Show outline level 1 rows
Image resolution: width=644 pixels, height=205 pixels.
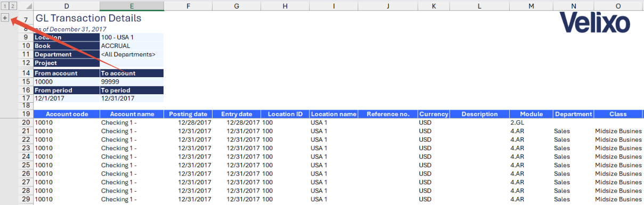coord(5,5)
